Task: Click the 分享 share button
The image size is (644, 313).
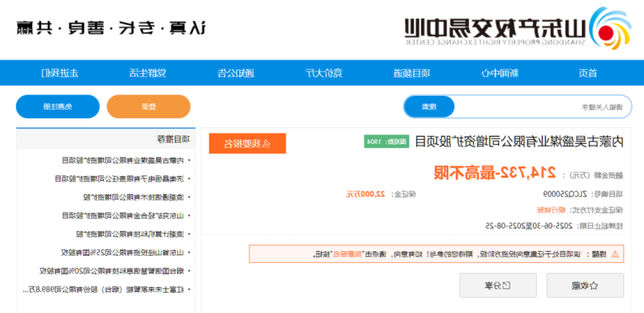Action: pyautogui.click(x=498, y=285)
